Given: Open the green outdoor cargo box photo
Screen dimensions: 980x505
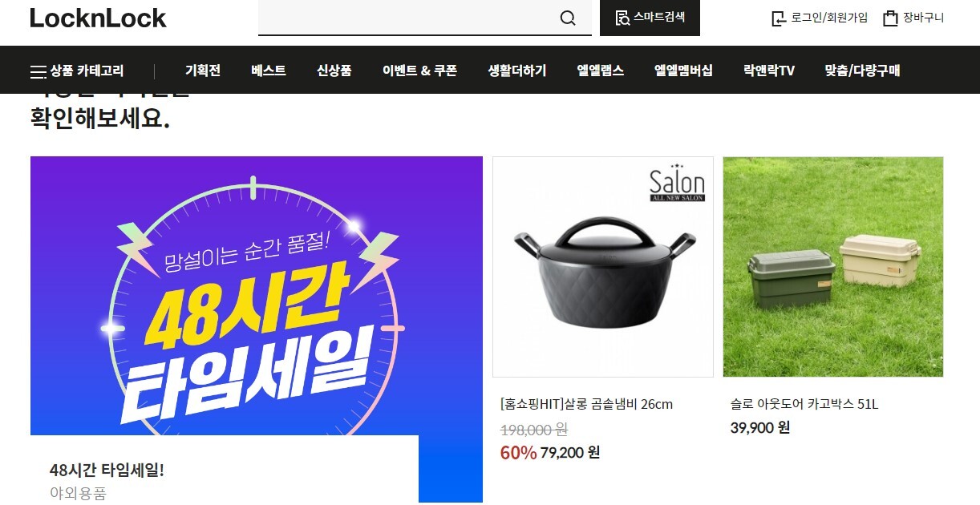Looking at the screenshot, I should 833,267.
